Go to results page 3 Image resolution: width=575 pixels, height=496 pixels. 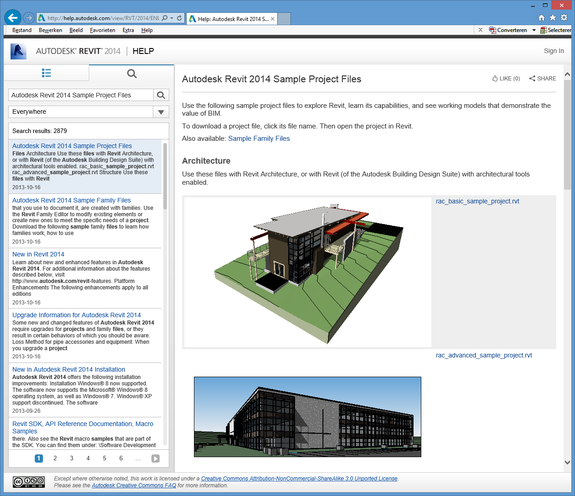click(x=72, y=458)
